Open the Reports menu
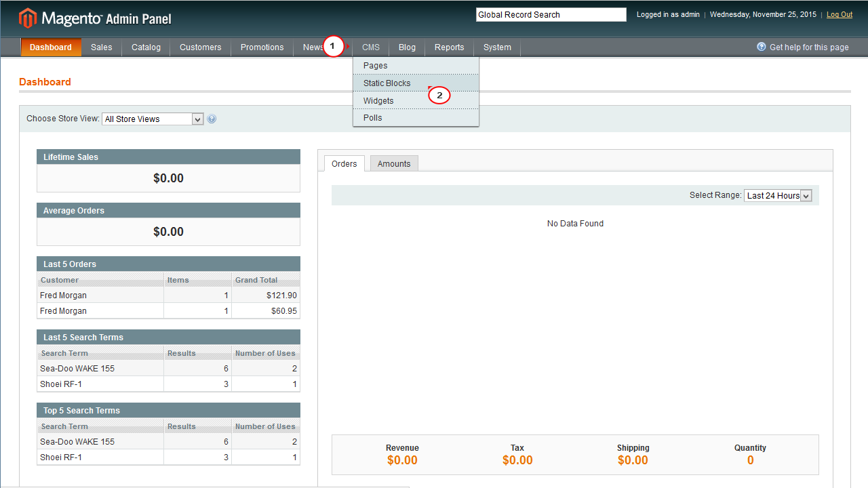Image resolution: width=868 pixels, height=488 pixels. pyautogui.click(x=450, y=47)
